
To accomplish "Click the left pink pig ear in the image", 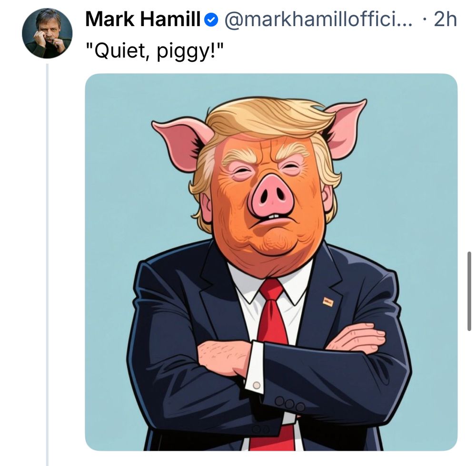I will pos(180,141).
